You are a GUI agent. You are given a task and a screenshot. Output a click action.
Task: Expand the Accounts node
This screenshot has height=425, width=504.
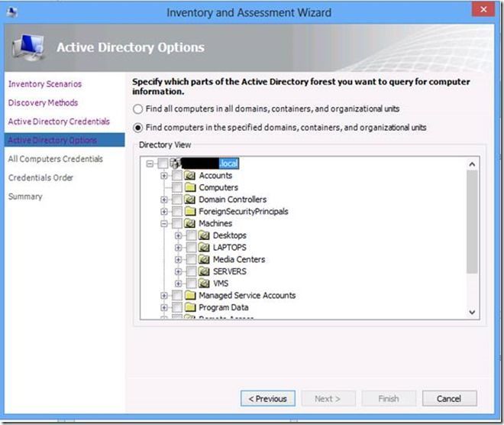[x=164, y=176]
